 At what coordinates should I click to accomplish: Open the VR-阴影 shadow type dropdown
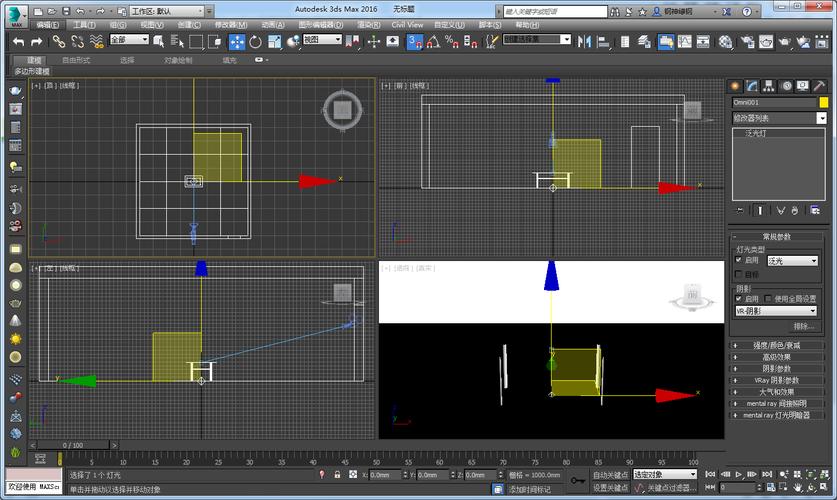[x=776, y=311]
